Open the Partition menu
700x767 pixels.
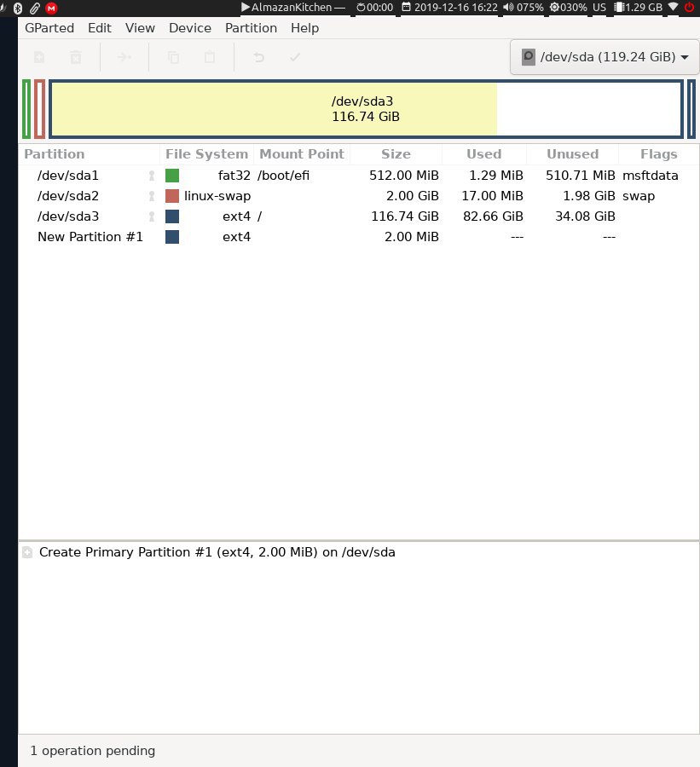tap(252, 28)
